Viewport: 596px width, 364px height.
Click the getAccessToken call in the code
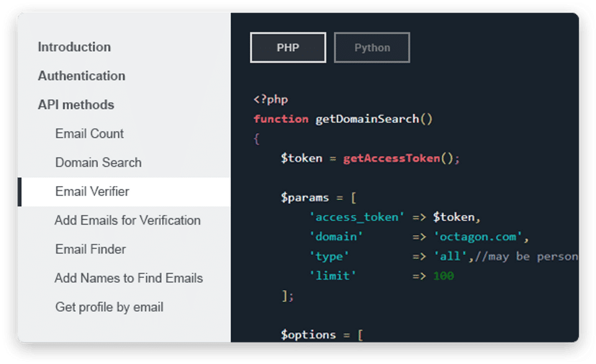pos(392,158)
